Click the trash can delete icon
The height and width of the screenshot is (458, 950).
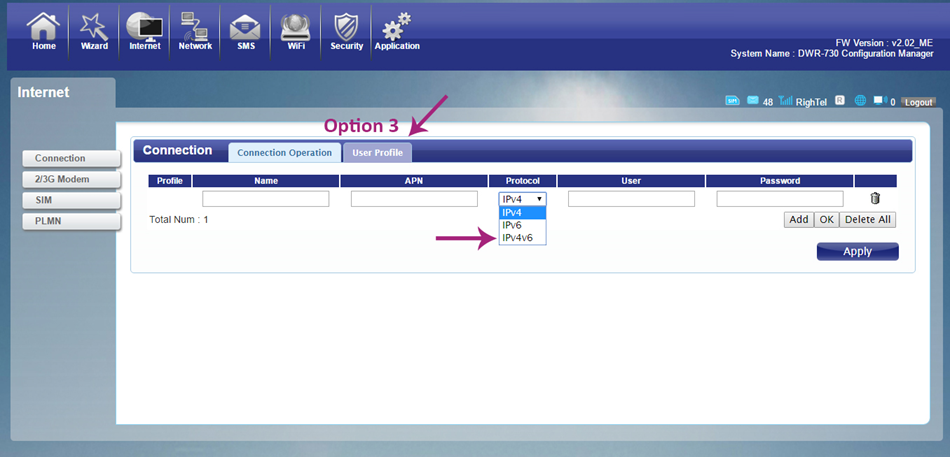875,199
